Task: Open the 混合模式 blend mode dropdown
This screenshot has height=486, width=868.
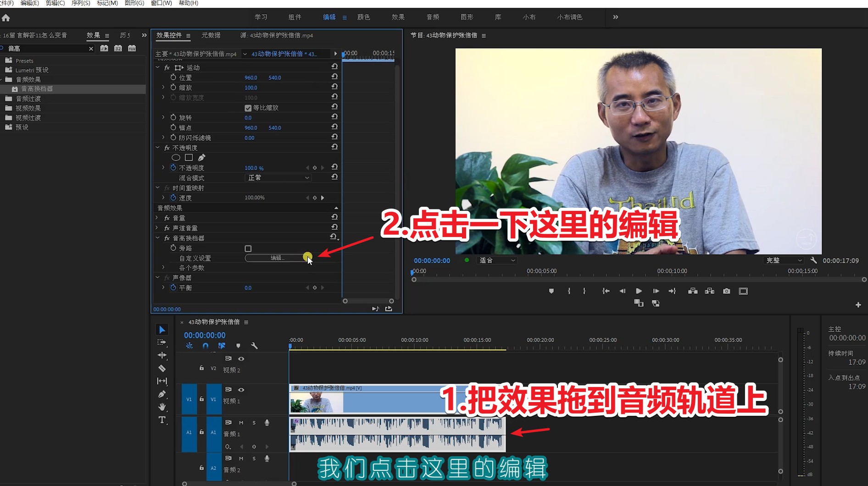Action: pyautogui.click(x=278, y=178)
